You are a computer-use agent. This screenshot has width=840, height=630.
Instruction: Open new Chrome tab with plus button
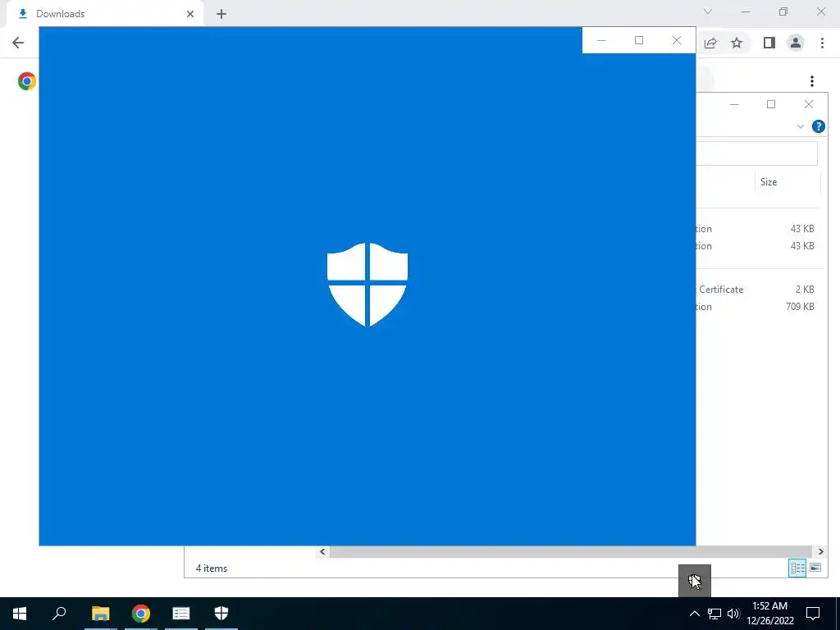point(221,14)
